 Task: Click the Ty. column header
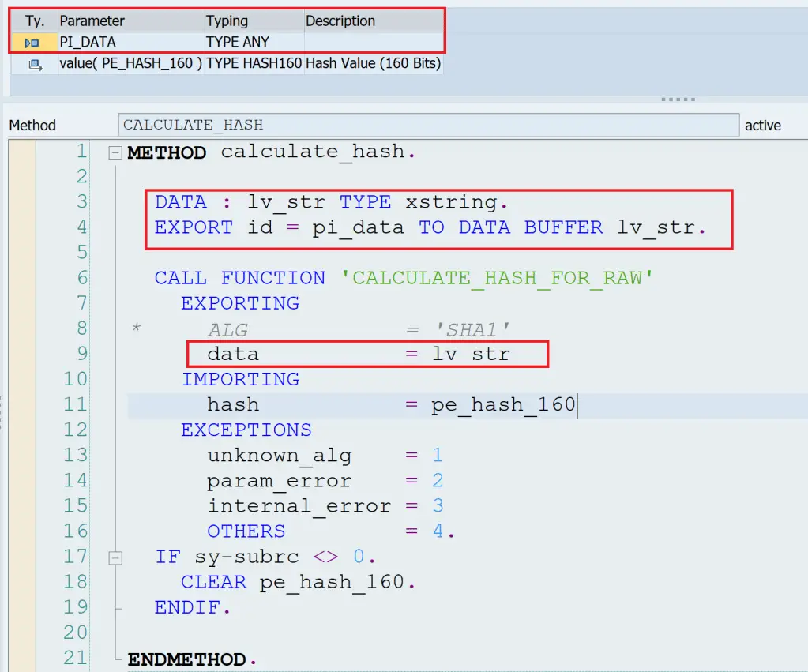(35, 21)
